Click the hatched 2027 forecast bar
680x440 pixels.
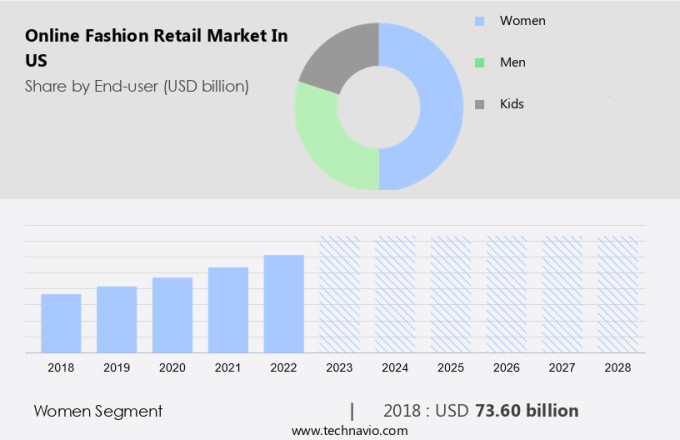coord(562,294)
